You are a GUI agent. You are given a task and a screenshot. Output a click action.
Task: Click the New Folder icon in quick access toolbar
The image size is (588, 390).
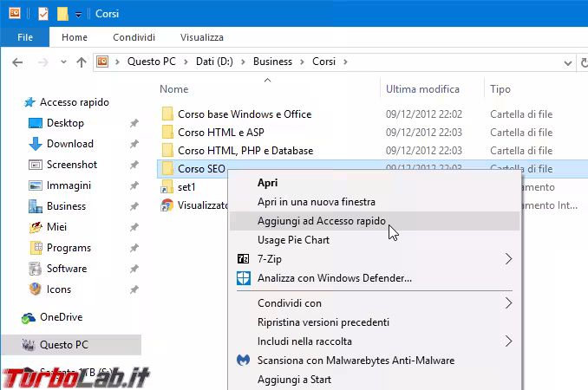[62, 14]
